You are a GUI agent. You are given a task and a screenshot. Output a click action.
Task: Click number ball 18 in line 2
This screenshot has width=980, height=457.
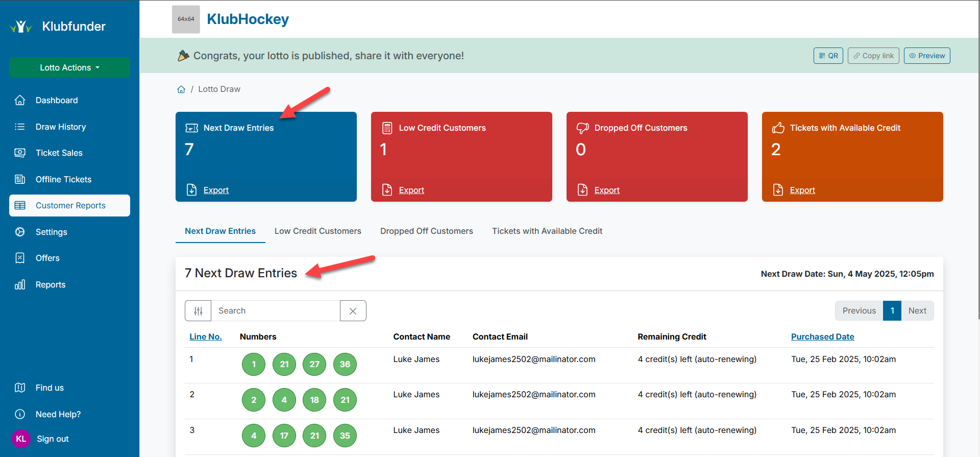click(314, 400)
